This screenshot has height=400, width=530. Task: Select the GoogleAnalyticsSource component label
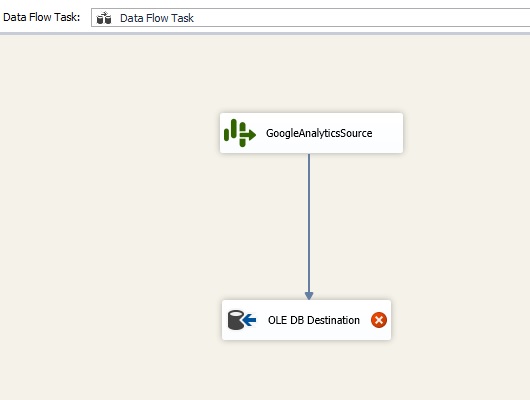click(x=319, y=133)
